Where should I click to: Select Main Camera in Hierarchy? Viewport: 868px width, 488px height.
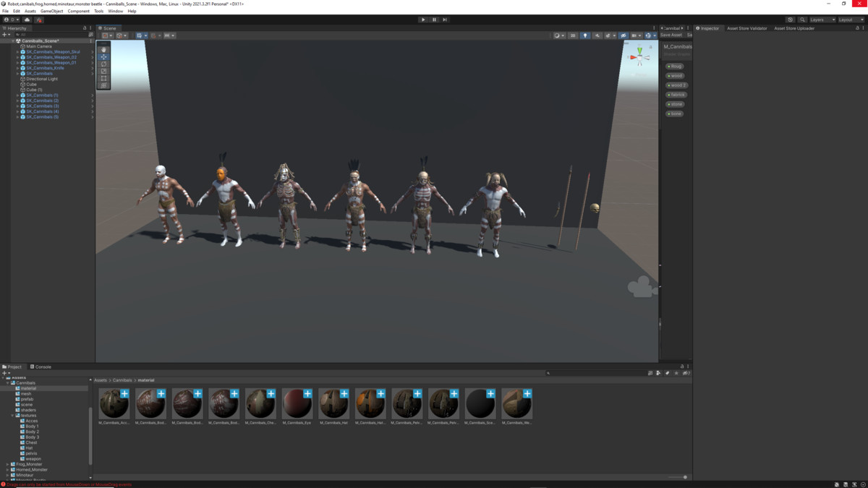39,46
